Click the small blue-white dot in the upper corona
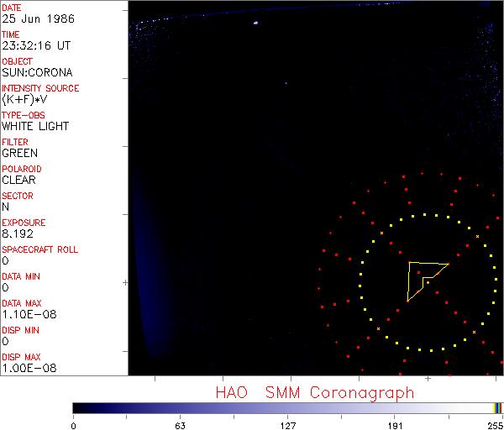The image size is (504, 430). 285,83
